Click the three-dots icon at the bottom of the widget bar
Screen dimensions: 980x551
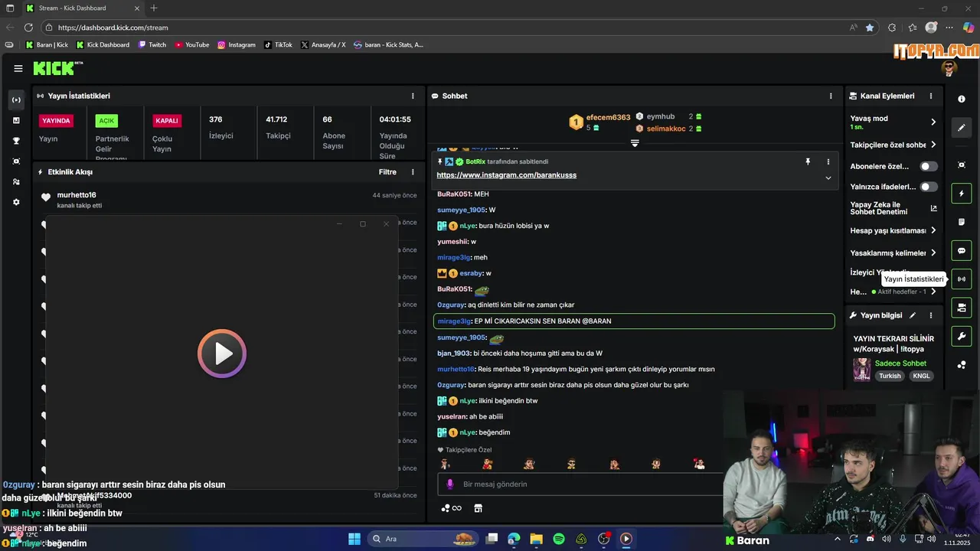pyautogui.click(x=962, y=365)
